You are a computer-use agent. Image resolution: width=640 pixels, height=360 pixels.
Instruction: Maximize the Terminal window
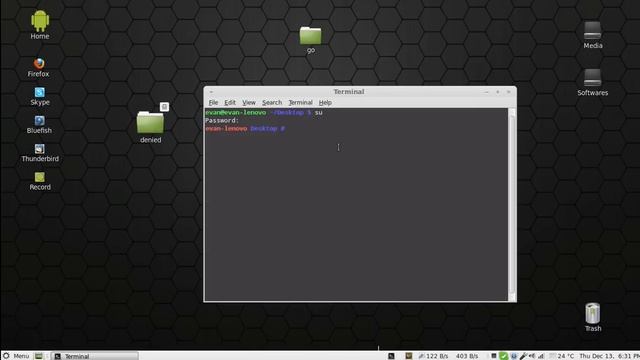498,92
